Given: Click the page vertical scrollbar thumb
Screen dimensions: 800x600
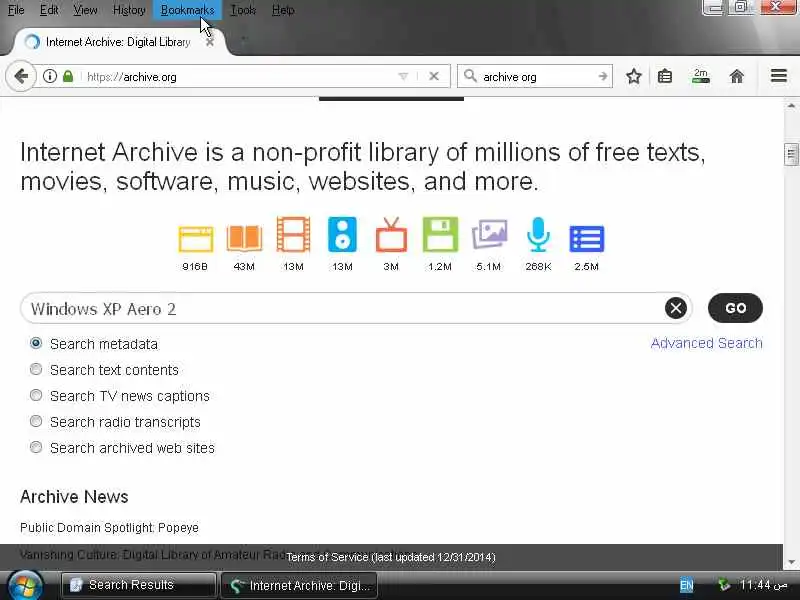Looking at the screenshot, I should coord(791,154).
